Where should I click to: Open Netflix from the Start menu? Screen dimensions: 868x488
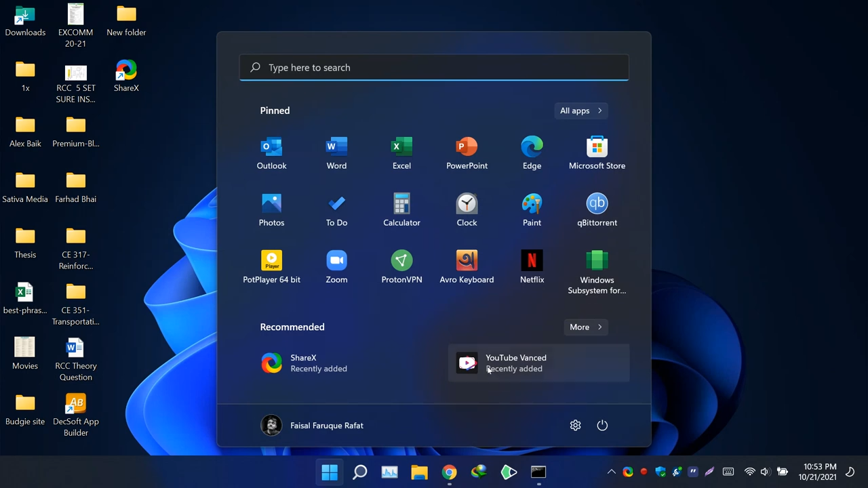(x=532, y=266)
